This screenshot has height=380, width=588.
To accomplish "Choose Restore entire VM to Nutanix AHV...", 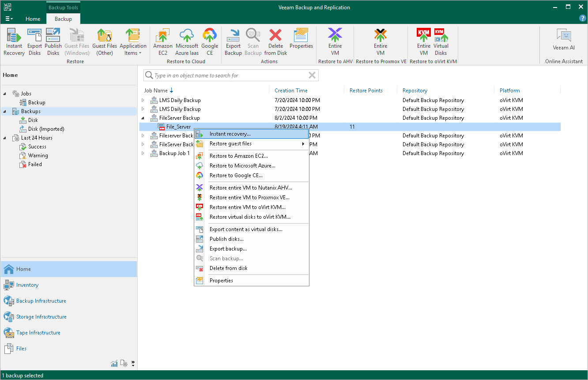I will click(252, 188).
